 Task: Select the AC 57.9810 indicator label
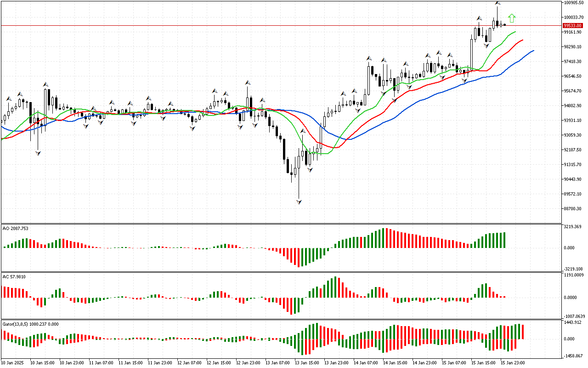point(14,276)
